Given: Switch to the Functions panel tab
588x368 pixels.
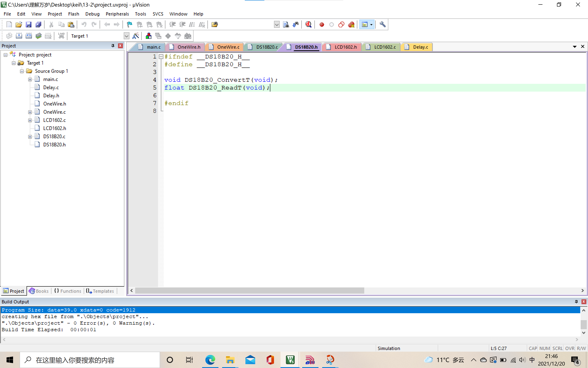Looking at the screenshot, I should [68, 291].
